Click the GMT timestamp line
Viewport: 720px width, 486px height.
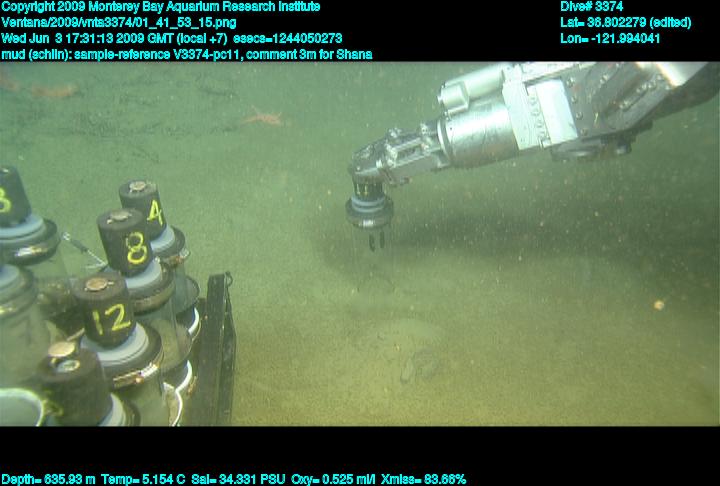pos(171,38)
